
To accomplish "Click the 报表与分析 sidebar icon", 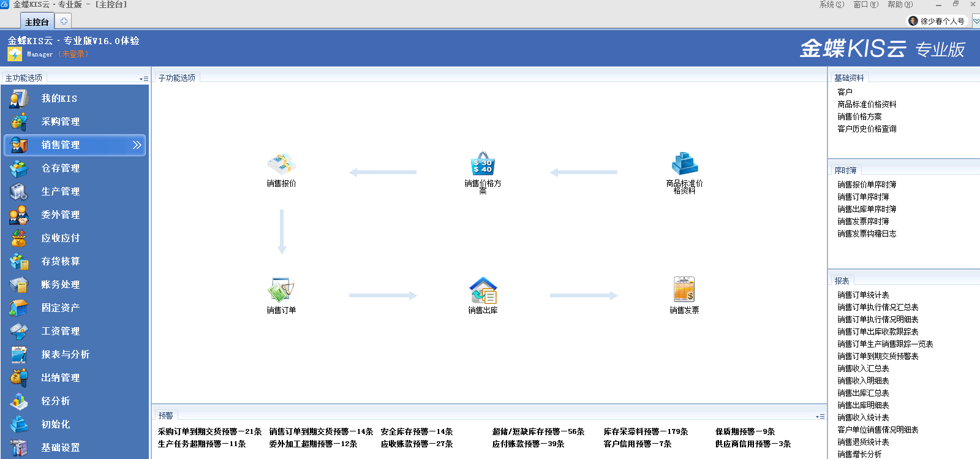I will click(x=19, y=354).
